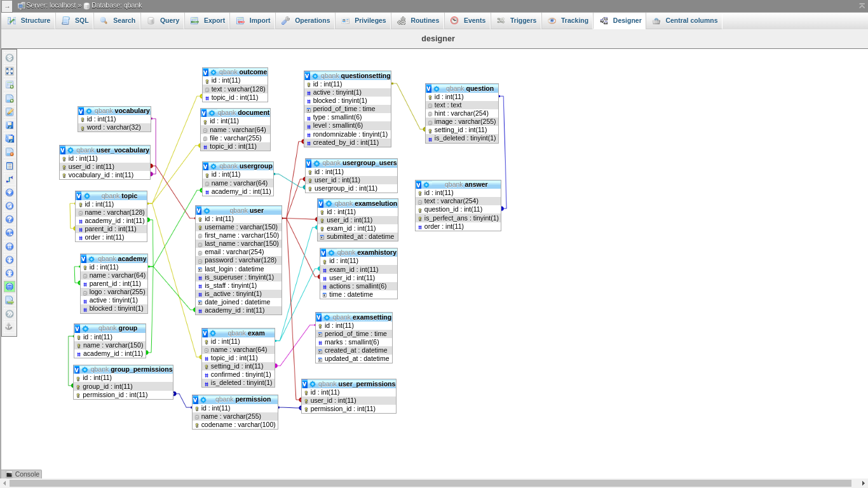
Task: Select the email column in user table
Action: pyautogui.click(x=233, y=252)
